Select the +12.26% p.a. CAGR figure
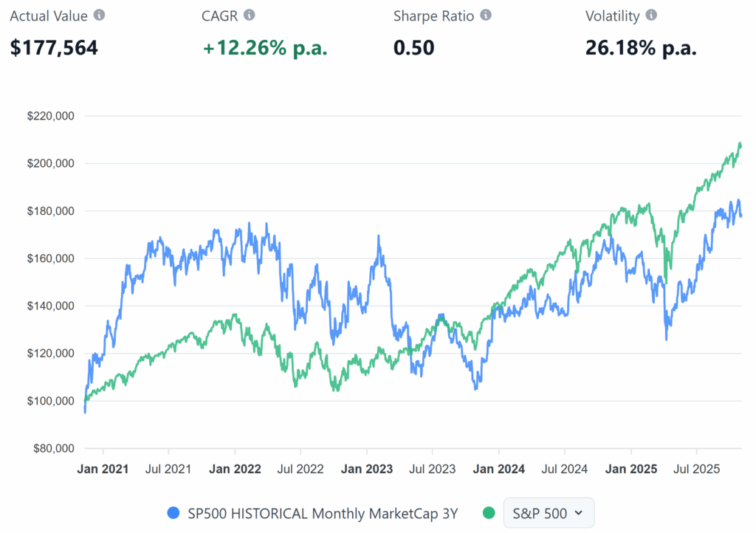The image size is (756, 533). tap(265, 48)
